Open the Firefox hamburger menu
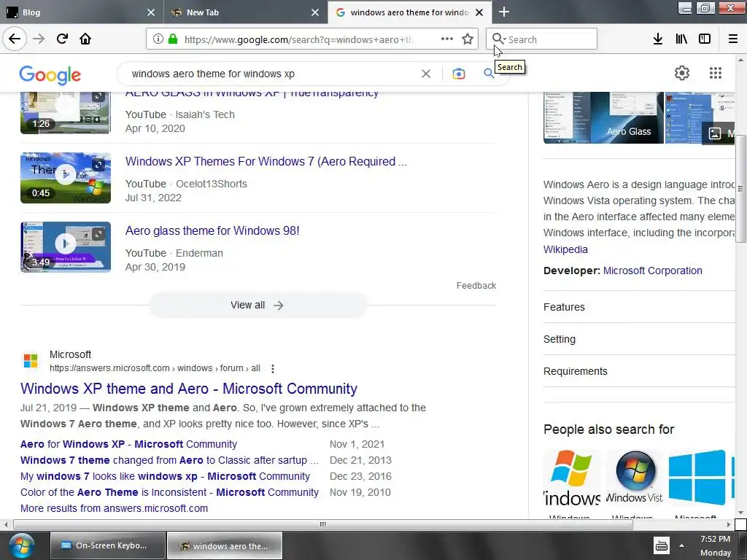The image size is (747, 560). [733, 39]
